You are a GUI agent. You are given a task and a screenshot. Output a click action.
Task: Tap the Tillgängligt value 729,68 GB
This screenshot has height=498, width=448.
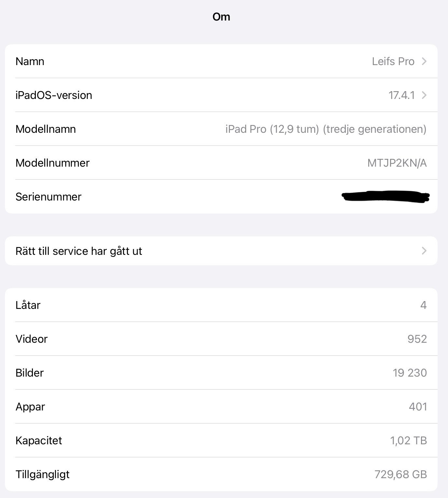[400, 474]
